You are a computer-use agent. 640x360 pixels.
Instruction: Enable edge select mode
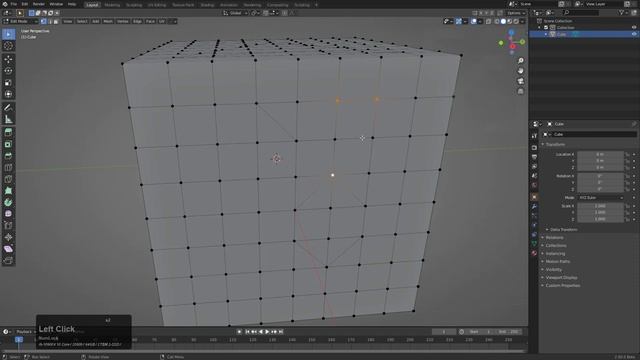[50, 21]
